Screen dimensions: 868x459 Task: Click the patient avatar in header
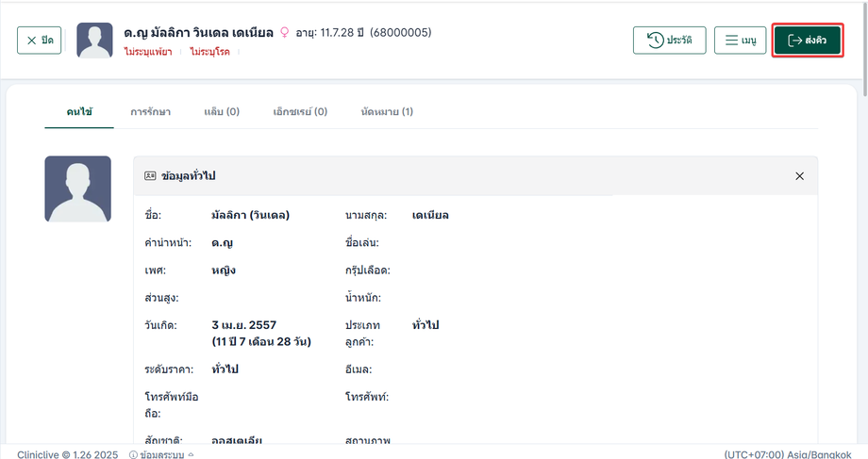pyautogui.click(x=94, y=41)
